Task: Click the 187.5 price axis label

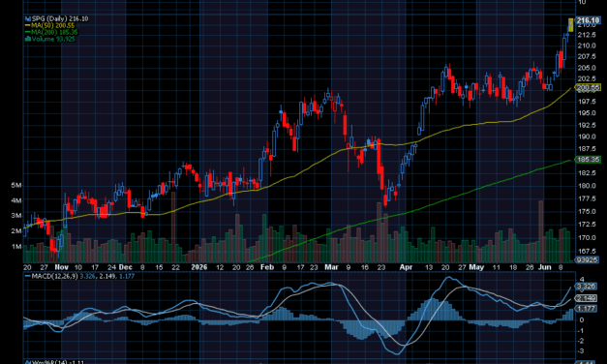Action: (x=587, y=149)
